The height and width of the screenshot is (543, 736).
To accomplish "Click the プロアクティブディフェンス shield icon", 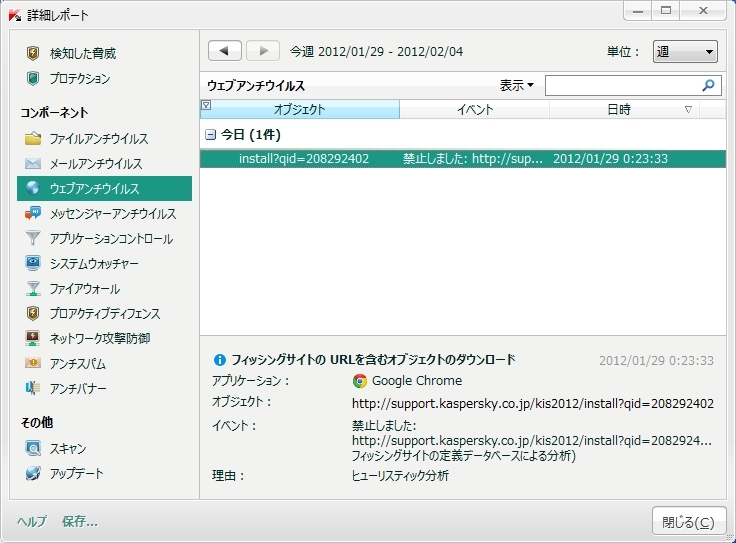I will click(x=33, y=314).
